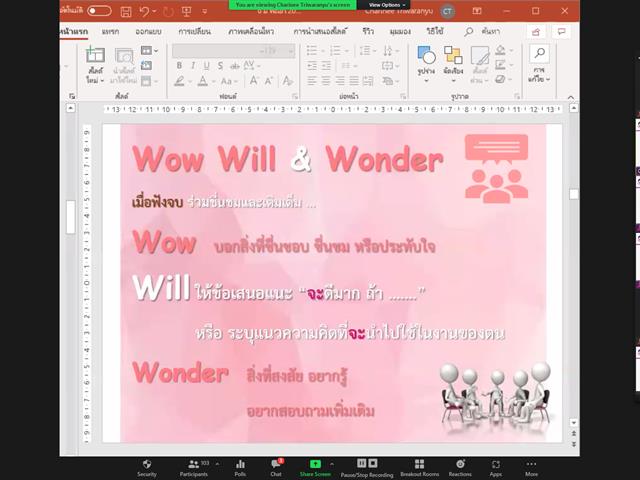Open the Animations ribbon tab

[251, 31]
